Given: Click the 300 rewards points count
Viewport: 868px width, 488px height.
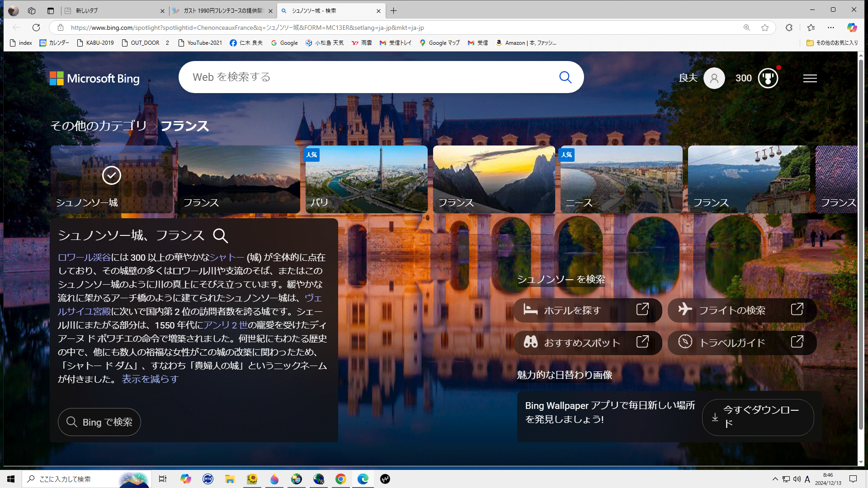Looking at the screenshot, I should pos(743,78).
